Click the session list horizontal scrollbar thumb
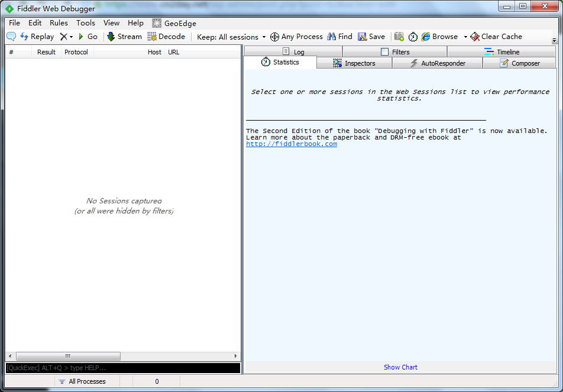Image resolution: width=563 pixels, height=392 pixels. [x=68, y=356]
